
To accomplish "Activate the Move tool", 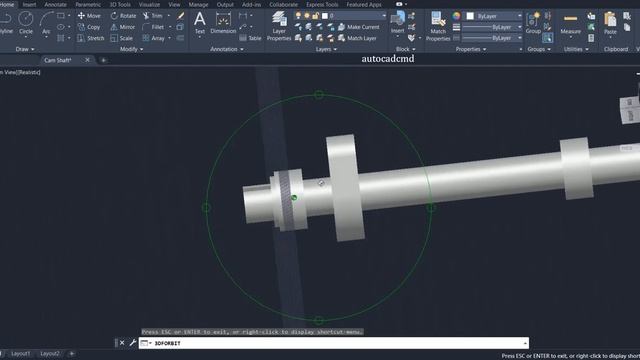I will (x=89, y=16).
